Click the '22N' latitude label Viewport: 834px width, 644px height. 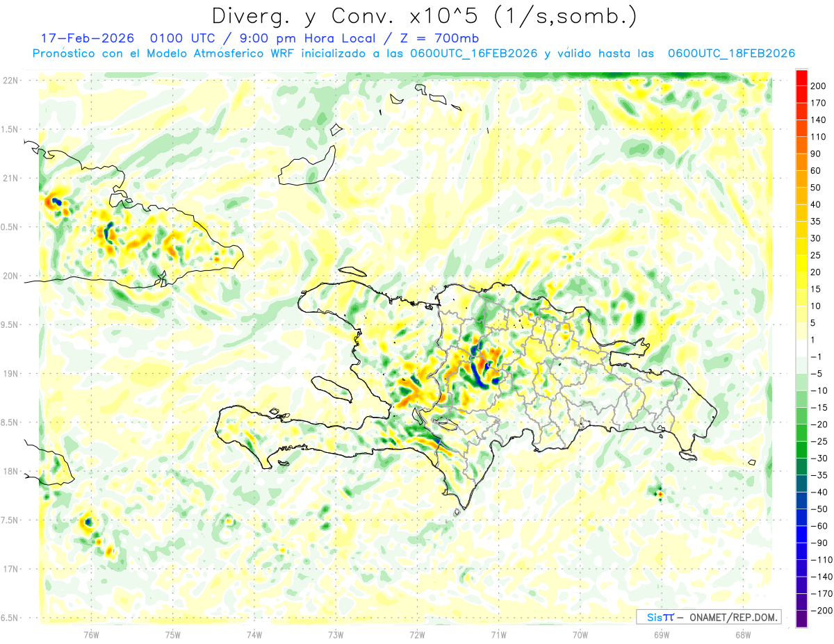(x=10, y=81)
